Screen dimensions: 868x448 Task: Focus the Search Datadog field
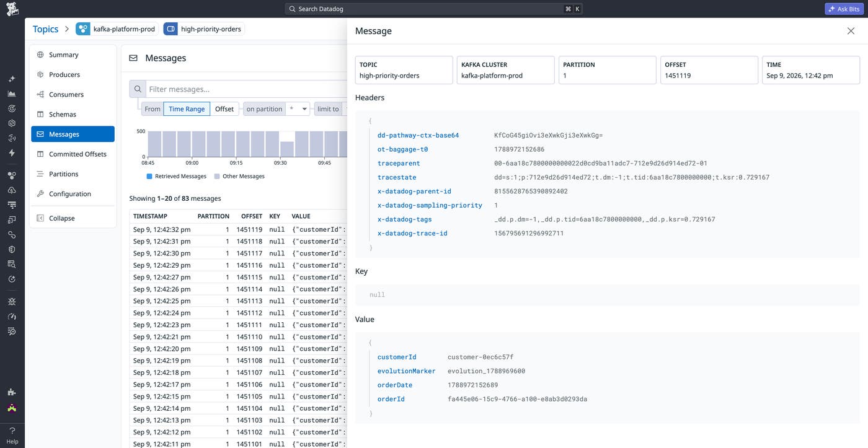tap(434, 9)
